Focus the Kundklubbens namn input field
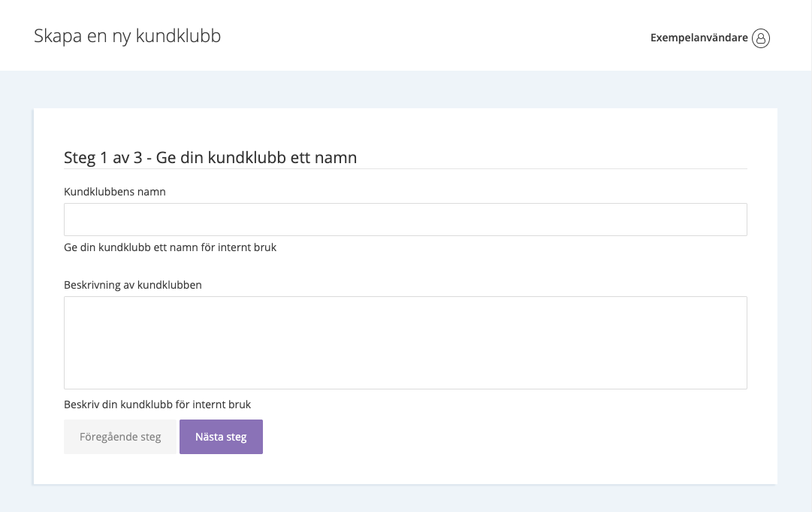The height and width of the screenshot is (512, 812). pyautogui.click(x=406, y=220)
